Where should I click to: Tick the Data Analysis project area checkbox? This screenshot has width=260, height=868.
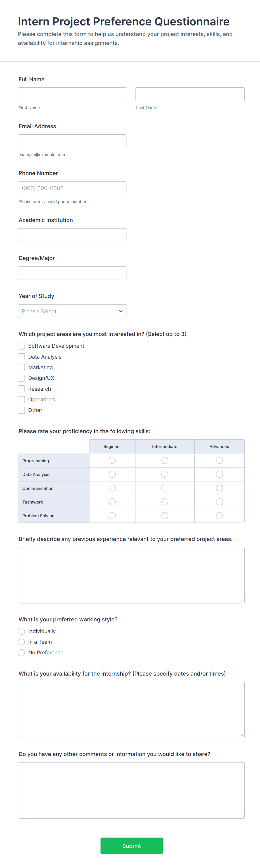point(22,356)
